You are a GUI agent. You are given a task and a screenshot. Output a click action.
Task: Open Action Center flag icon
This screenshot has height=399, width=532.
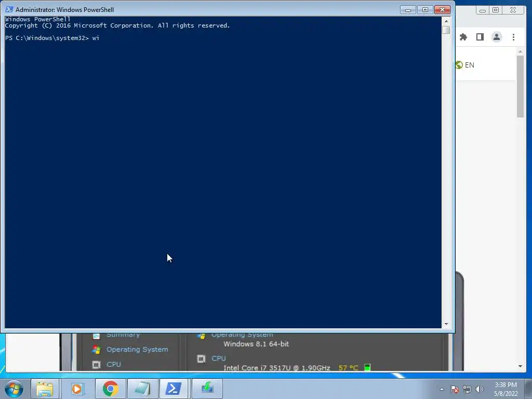[x=455, y=389]
